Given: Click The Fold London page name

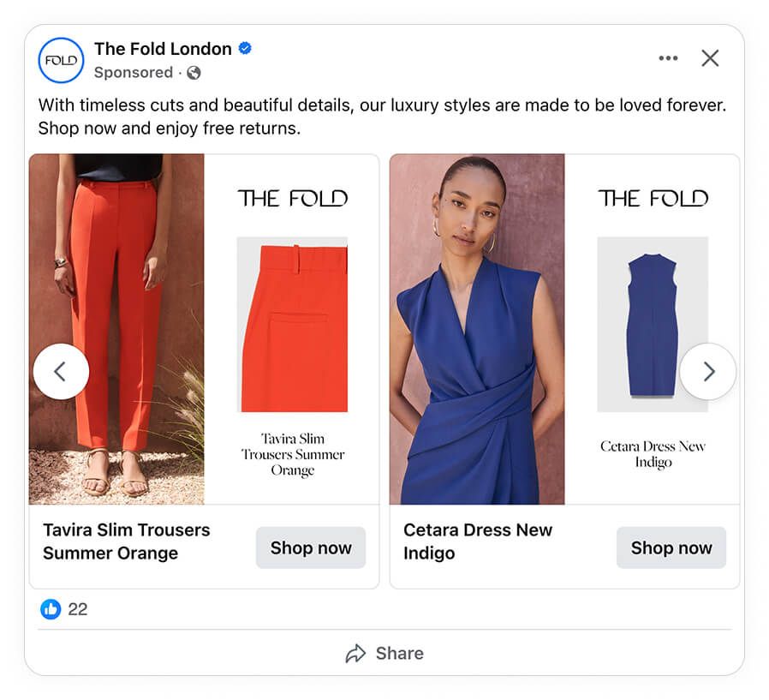Looking at the screenshot, I should coord(162,49).
